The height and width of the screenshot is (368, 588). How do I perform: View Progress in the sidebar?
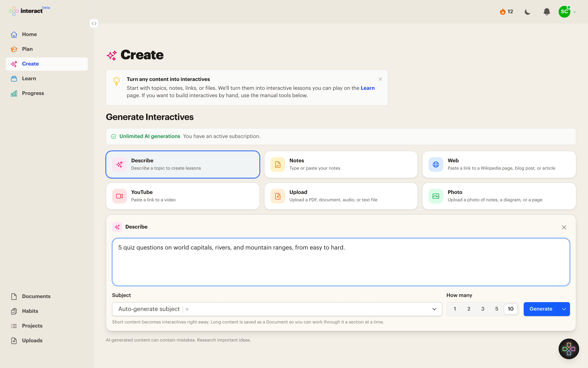click(x=47, y=93)
